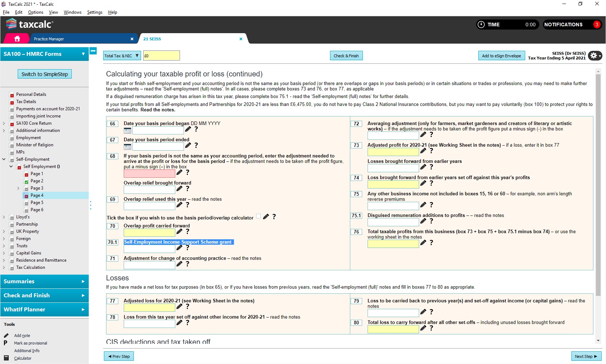Click pencil icon for box 70 overlap profit
Viewport: 606px width, 364px height.
pos(179,231)
